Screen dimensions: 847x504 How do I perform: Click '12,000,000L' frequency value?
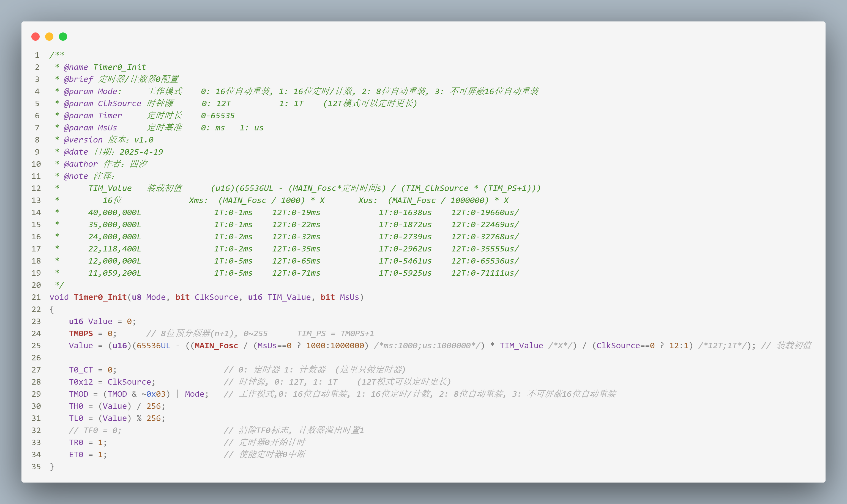coord(114,261)
